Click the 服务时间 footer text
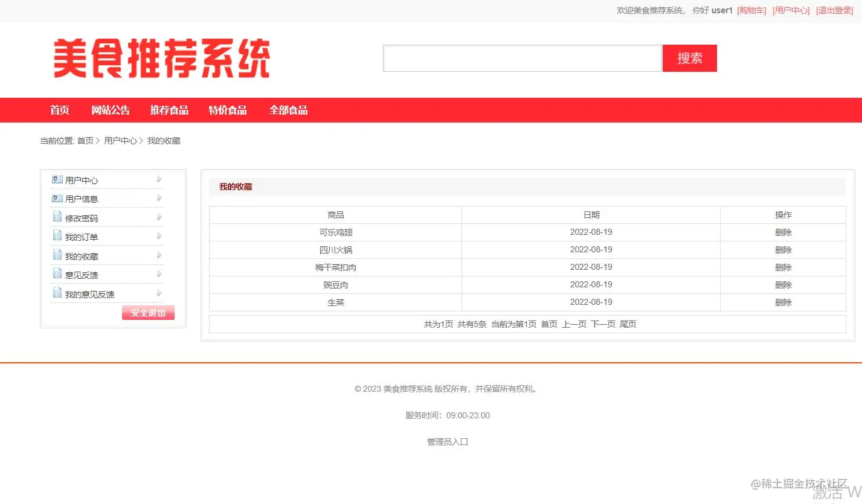Viewport: 862px width, 504px height. point(448,415)
